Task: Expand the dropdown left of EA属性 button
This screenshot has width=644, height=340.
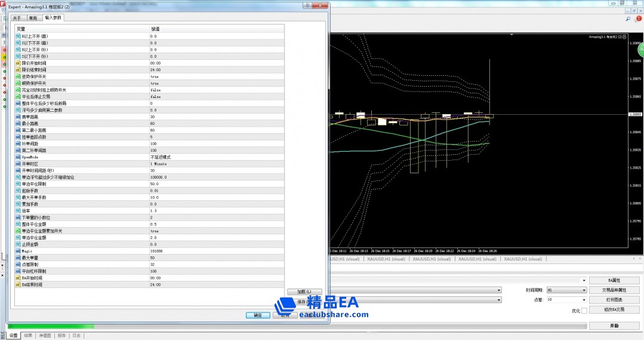Action: [x=584, y=280]
